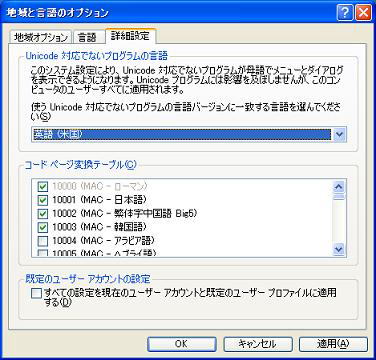Uncheck 10001 (MAC - 日本語) code page
This screenshot has height=360, width=376.
coord(43,200)
